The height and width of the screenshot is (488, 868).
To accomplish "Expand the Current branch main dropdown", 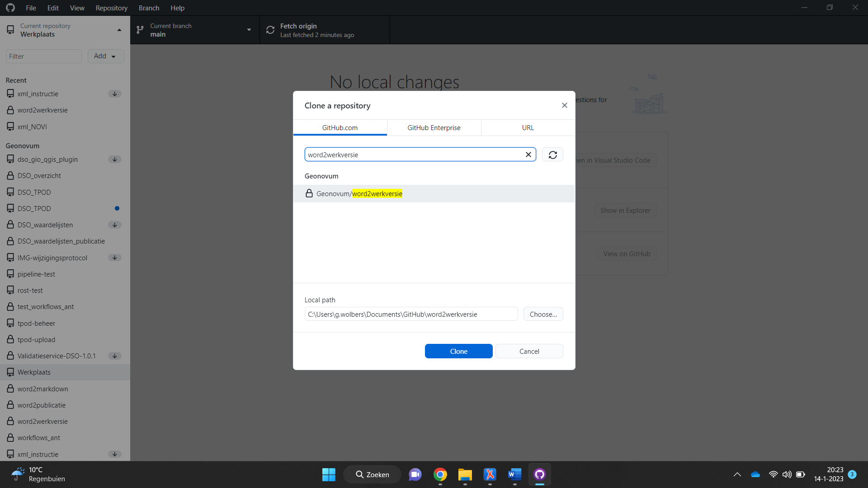I will pyautogui.click(x=195, y=30).
